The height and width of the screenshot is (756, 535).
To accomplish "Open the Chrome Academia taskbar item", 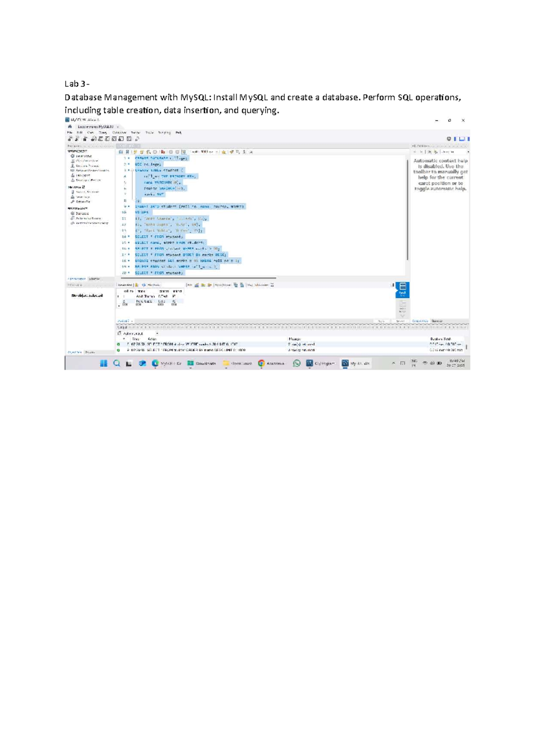I will 271,363.
